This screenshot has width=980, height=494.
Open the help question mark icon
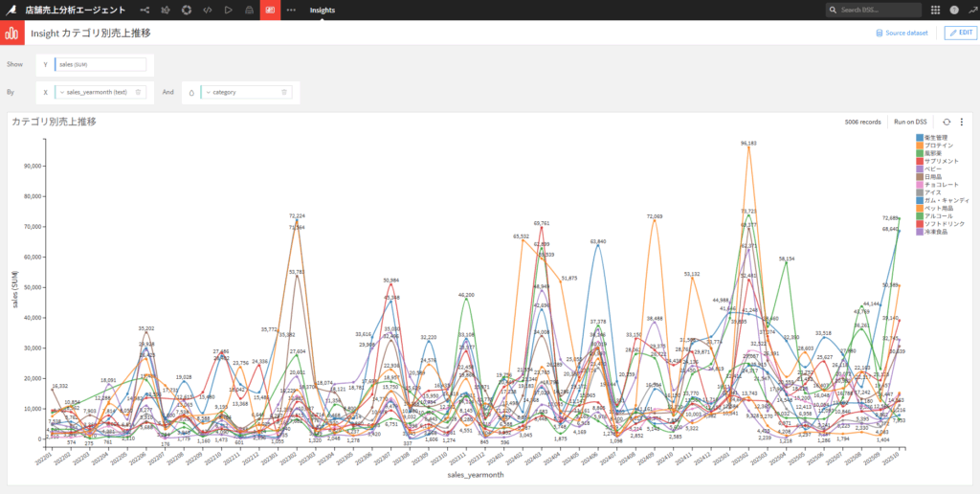(x=954, y=10)
